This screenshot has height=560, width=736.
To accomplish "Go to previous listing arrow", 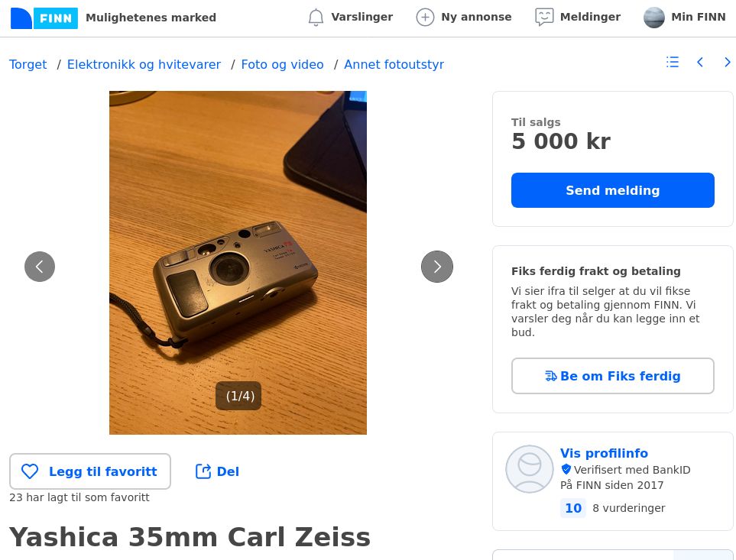I will coord(700,63).
